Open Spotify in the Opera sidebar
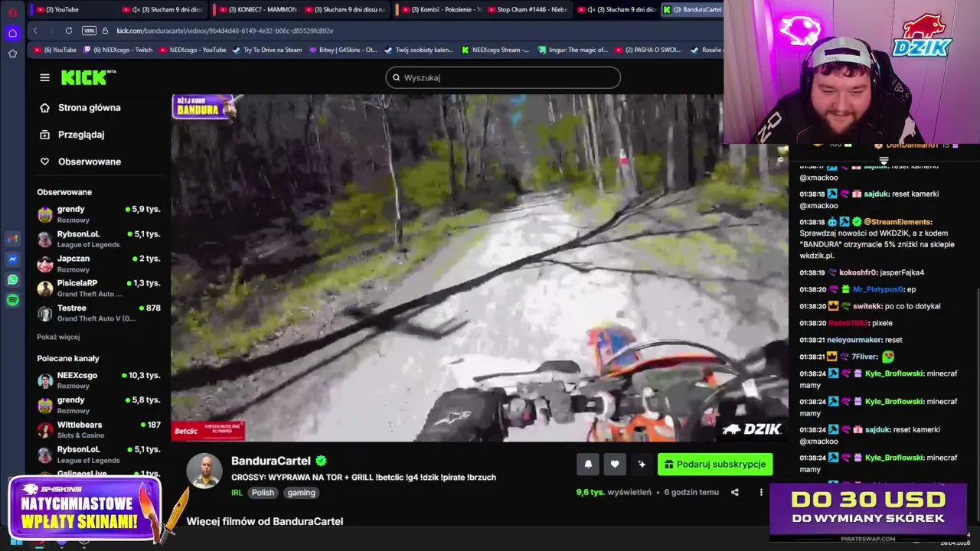Viewport: 980px width, 551px height. point(12,301)
